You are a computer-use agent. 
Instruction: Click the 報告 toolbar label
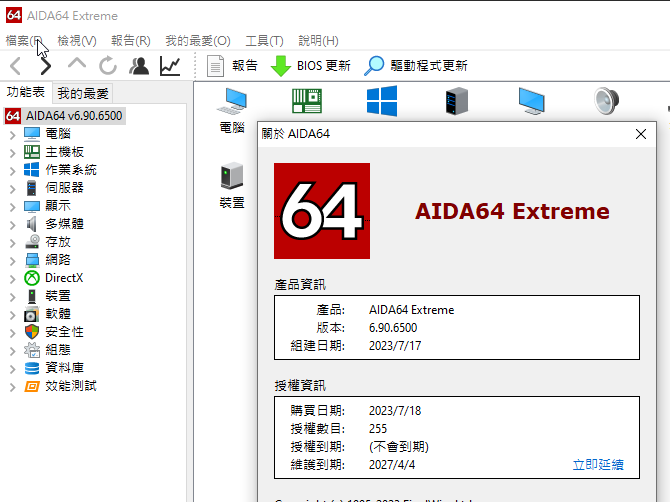245,66
